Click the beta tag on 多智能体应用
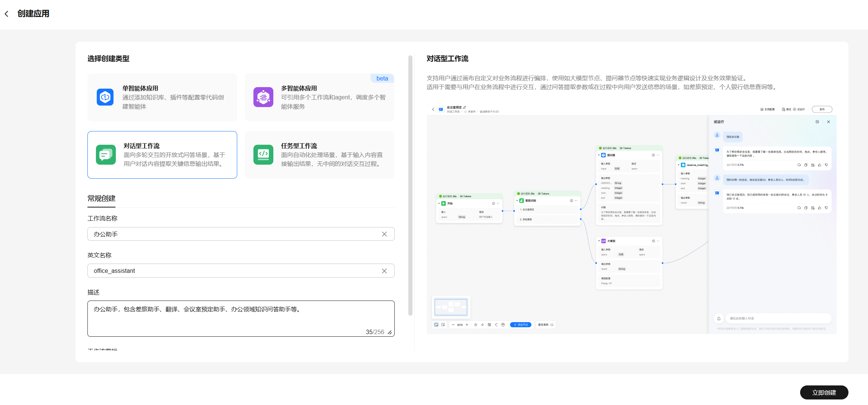The width and height of the screenshot is (868, 405). click(x=382, y=78)
